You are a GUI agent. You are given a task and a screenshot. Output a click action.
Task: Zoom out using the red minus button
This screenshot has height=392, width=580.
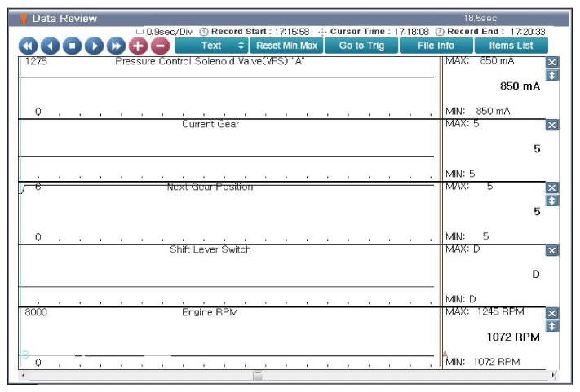coord(160,46)
